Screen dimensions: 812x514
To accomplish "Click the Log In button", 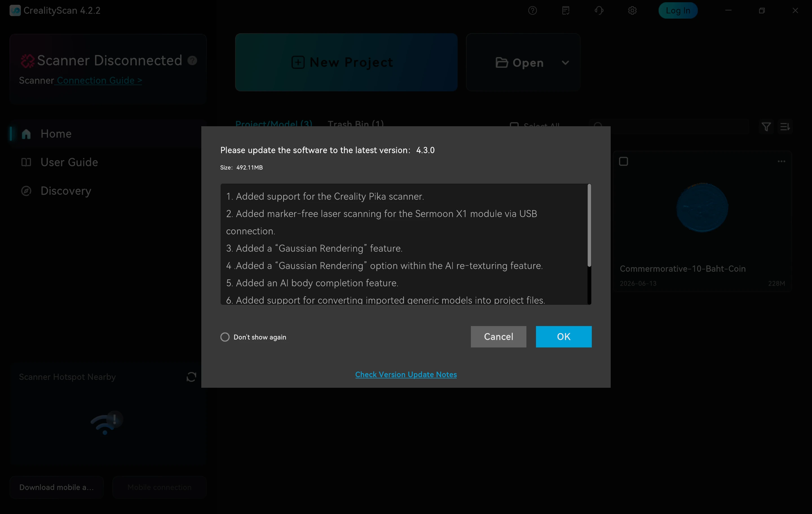I will coord(678,10).
